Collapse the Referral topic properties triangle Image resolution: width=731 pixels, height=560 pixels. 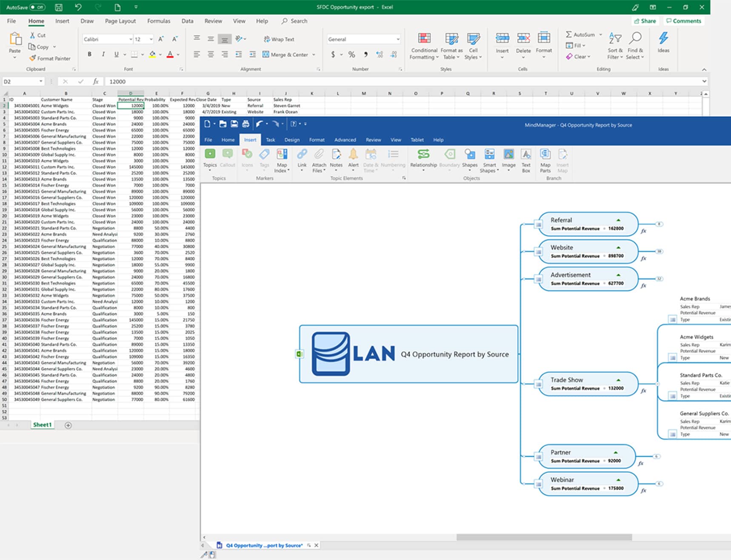pyautogui.click(x=618, y=220)
